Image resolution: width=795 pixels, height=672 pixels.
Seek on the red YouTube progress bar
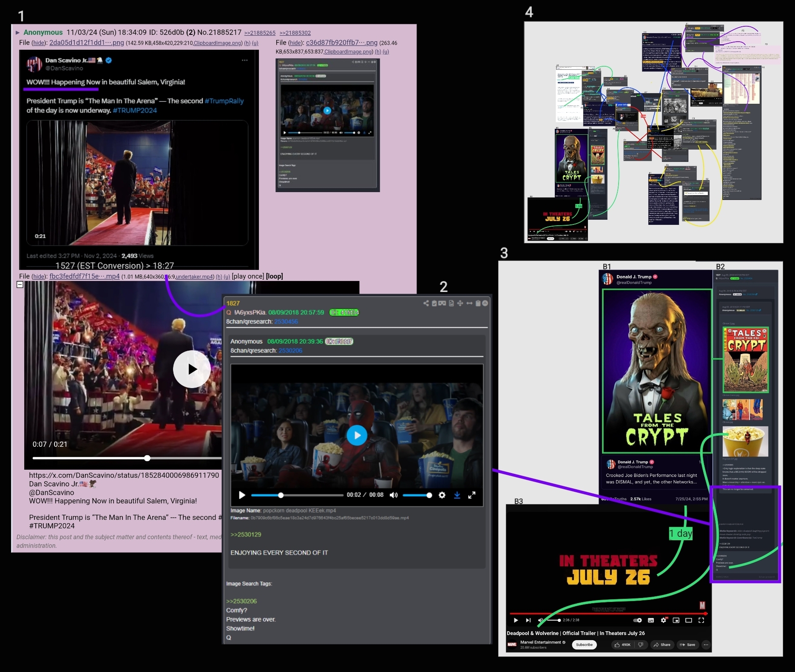pyautogui.click(x=608, y=613)
